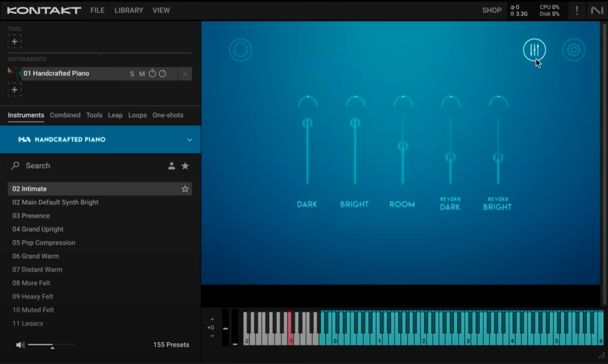The image size is (608, 364).
Task: Click the preview volume slider
Action: point(52,345)
